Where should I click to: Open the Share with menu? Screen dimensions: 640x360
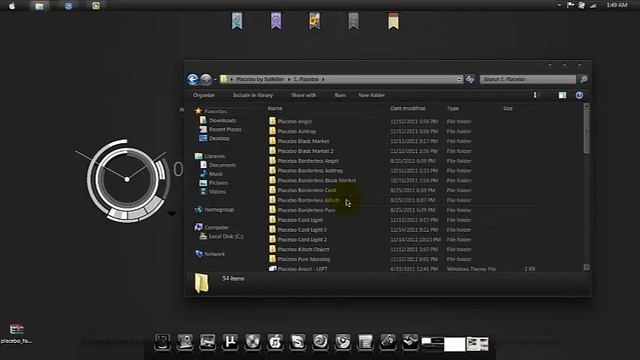(304, 95)
